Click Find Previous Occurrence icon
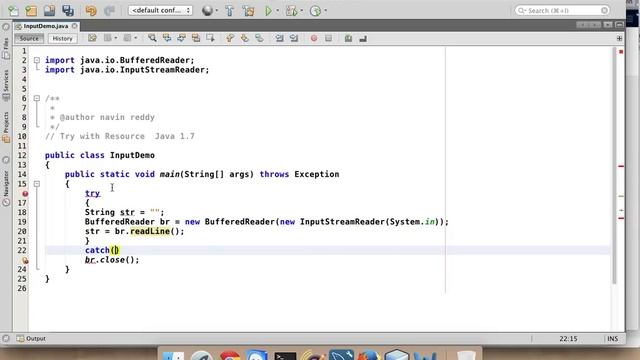Image resolution: width=640 pixels, height=360 pixels. click(x=167, y=38)
